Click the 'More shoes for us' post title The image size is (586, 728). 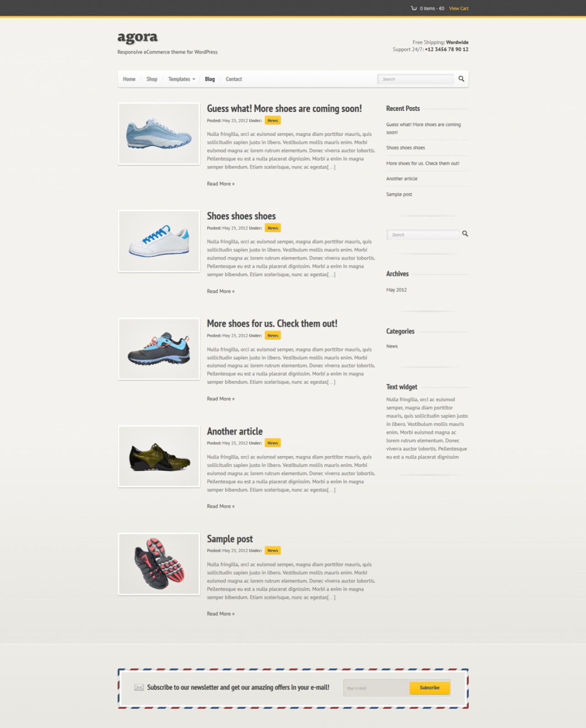(x=272, y=324)
